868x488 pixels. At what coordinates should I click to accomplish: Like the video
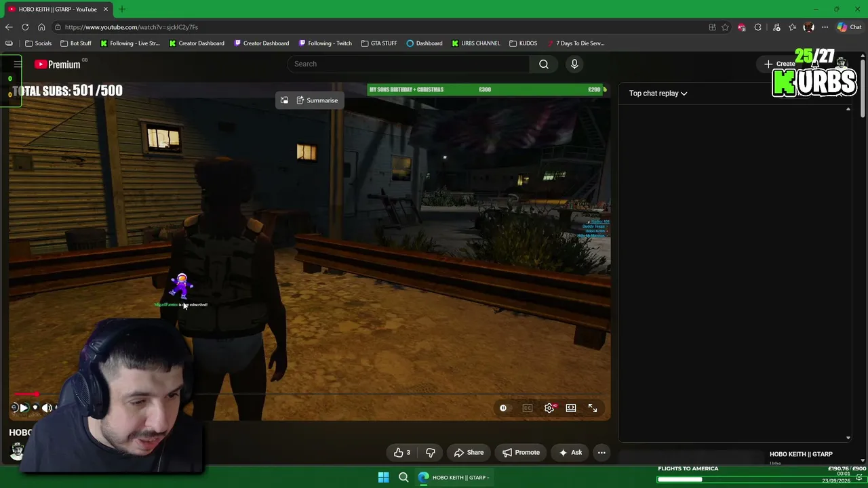click(x=402, y=453)
